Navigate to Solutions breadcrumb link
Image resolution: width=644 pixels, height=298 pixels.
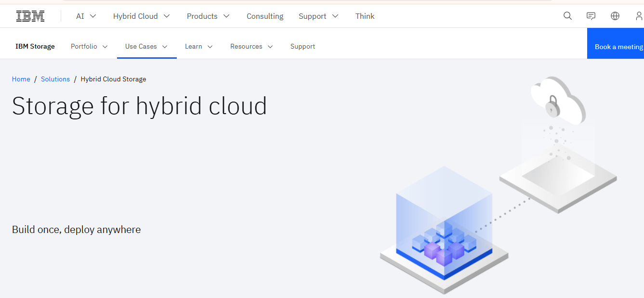pyautogui.click(x=55, y=79)
